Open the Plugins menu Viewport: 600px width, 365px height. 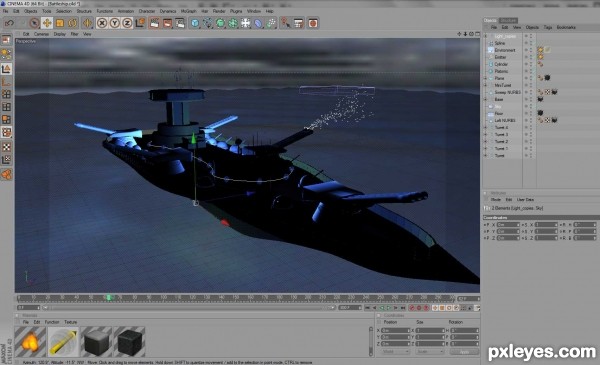tap(236, 11)
